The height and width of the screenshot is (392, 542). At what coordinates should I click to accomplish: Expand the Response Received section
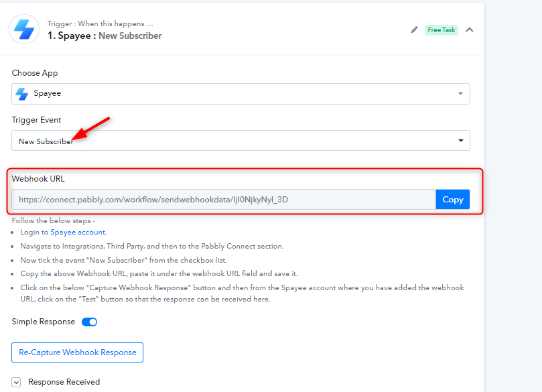(16, 382)
